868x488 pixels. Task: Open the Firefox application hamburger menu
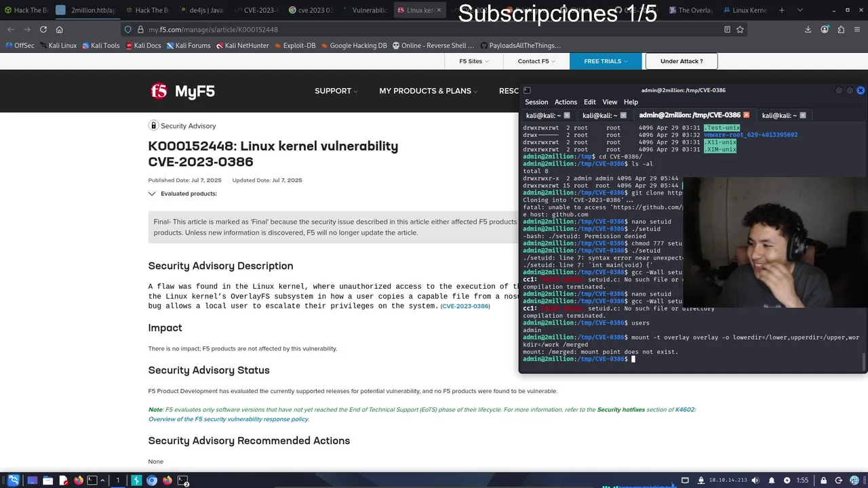[x=857, y=29]
